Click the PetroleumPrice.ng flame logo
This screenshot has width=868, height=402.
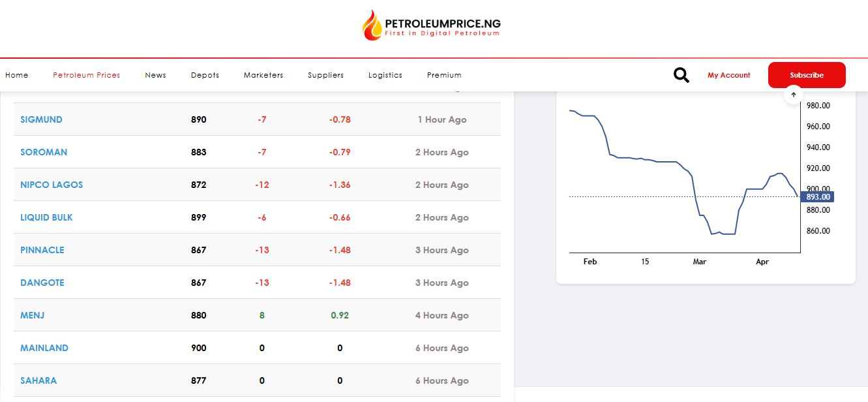click(x=373, y=25)
